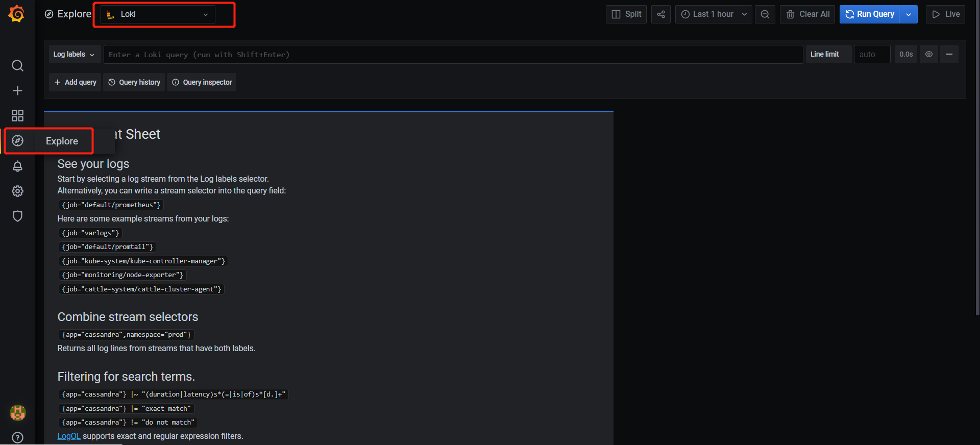Open the Last 1 hour time picker
Screen dimensions: 980x445
714,14
